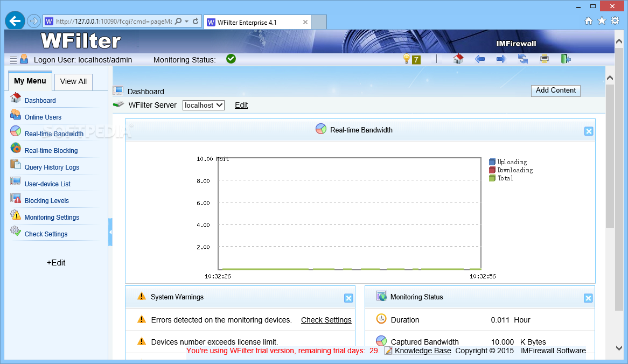This screenshot has width=628, height=364.
Task: Click +Edit under My Menu
Action: (56, 263)
